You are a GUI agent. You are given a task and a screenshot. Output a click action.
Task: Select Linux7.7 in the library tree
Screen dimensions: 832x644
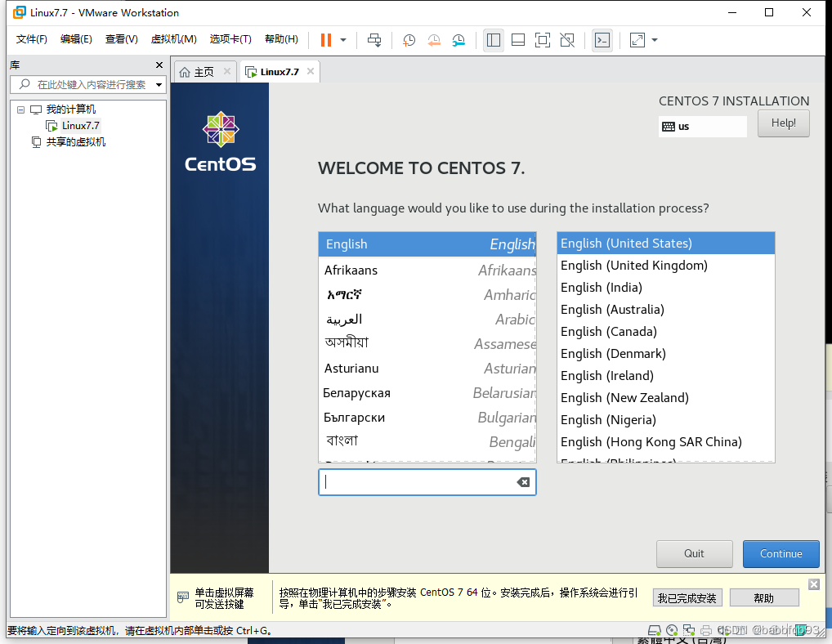click(80, 126)
